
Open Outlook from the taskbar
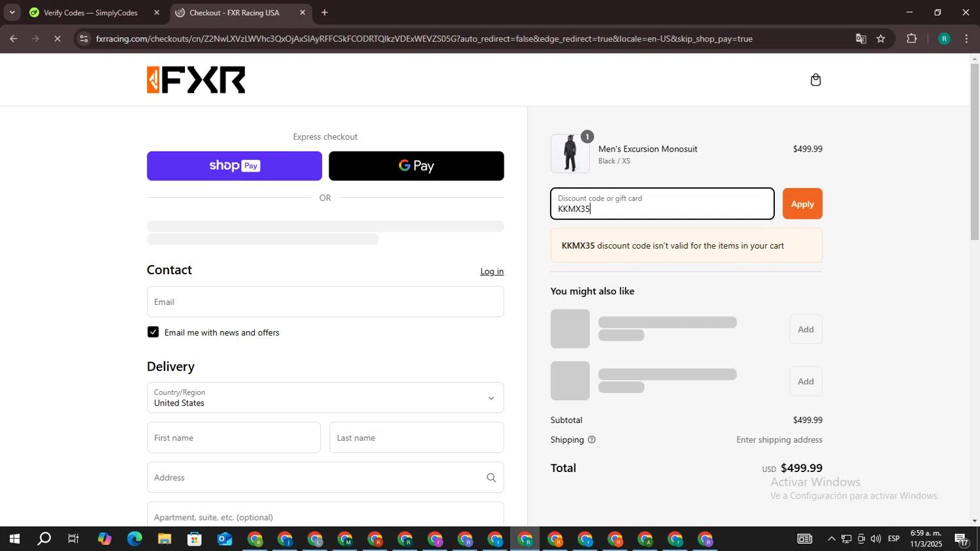225,539
